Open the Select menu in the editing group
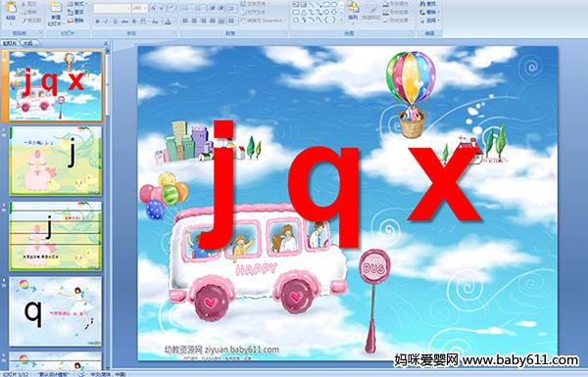 pyautogui.click(x=429, y=21)
